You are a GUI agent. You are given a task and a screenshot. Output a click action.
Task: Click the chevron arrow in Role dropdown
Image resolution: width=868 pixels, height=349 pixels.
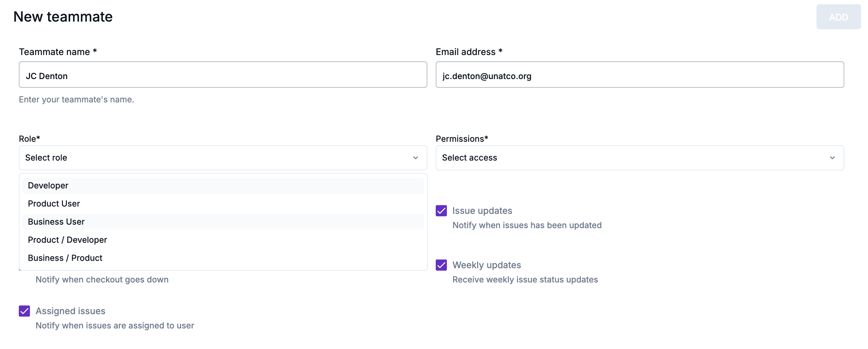[x=415, y=158]
